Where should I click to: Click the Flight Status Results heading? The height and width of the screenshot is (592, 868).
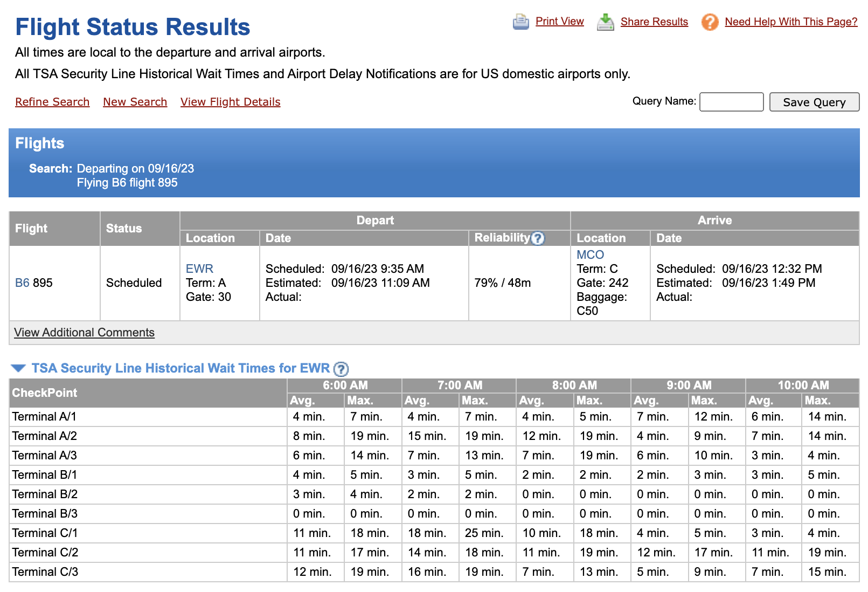point(133,26)
